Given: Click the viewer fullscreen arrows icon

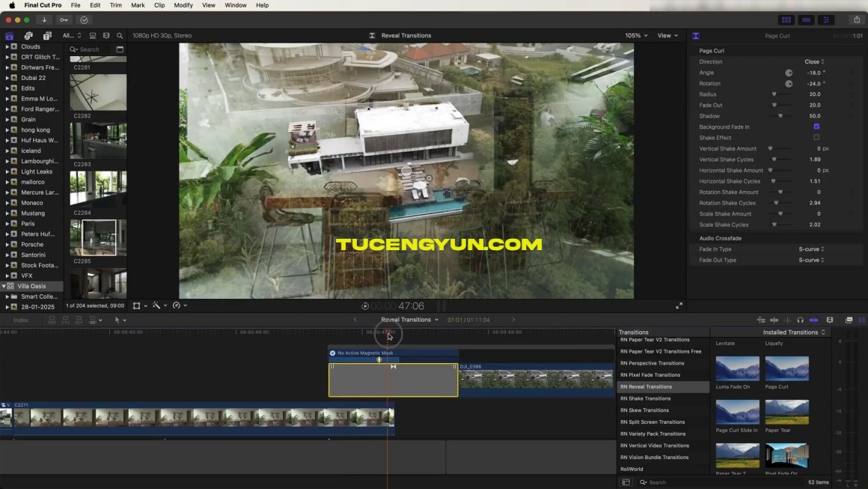Looking at the screenshot, I should coord(679,306).
